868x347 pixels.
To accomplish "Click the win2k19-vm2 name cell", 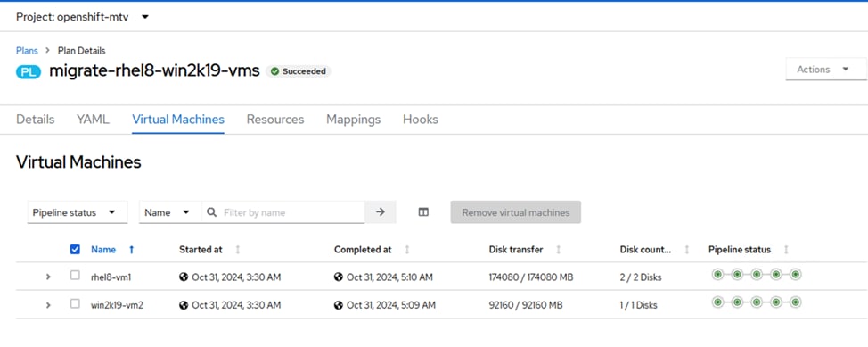I will pyautogui.click(x=117, y=305).
